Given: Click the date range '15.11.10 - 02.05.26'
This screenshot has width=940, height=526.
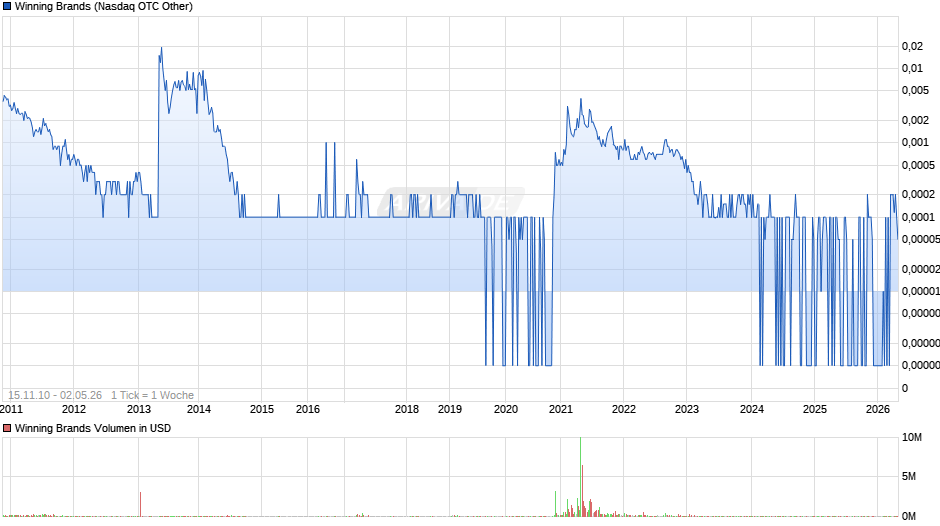Looking at the screenshot, I should click(x=55, y=395).
